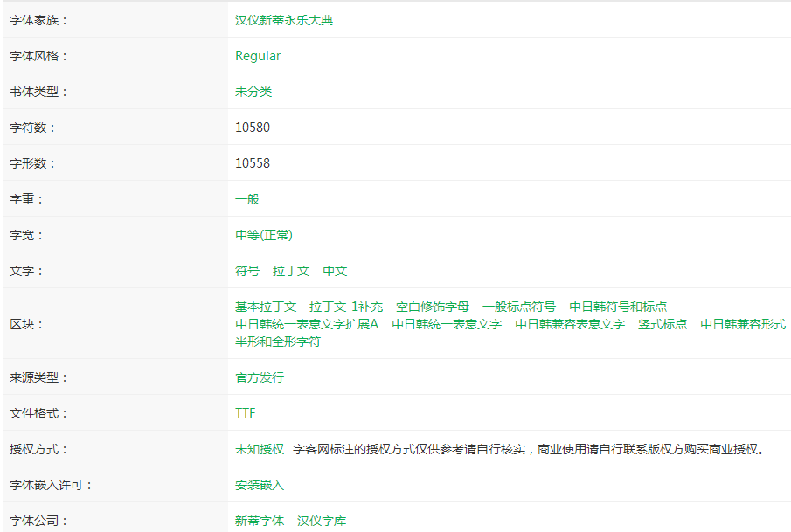
Task: Open the 官方发行 source type link
Action: 260,377
